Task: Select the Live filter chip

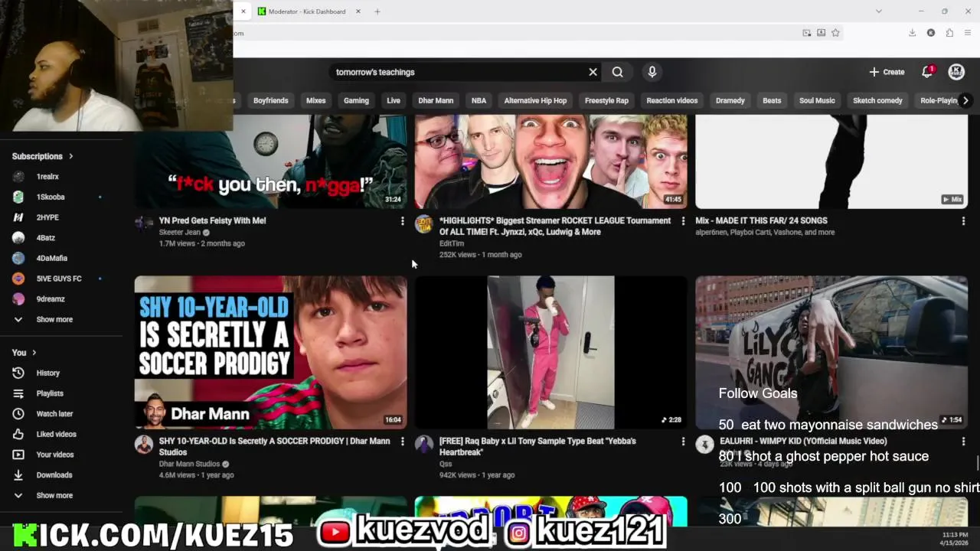Action: coord(394,100)
